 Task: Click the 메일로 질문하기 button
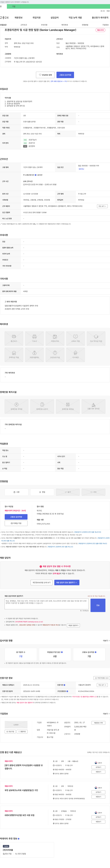point(73,625)
